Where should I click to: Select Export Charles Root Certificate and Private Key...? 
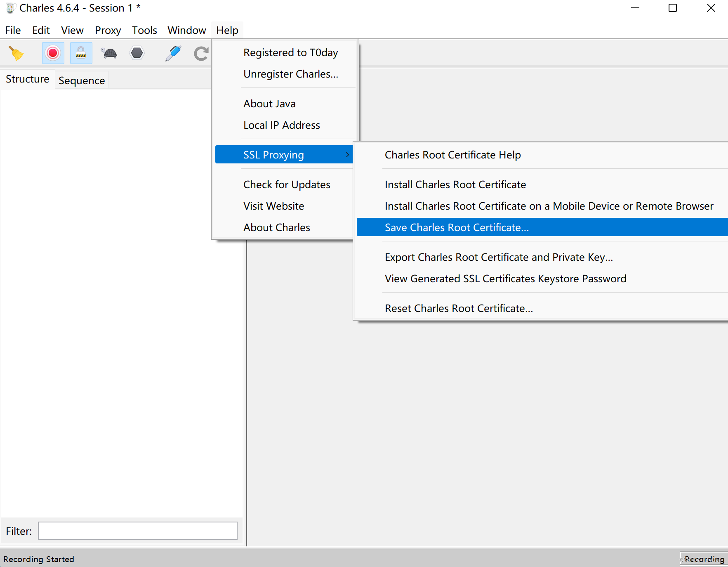[x=542, y=257]
